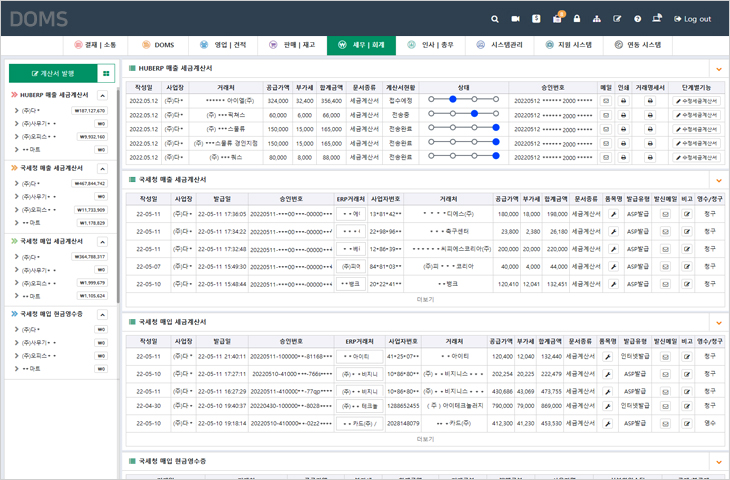Open the 판매 | 재고 menu

pos(292,45)
